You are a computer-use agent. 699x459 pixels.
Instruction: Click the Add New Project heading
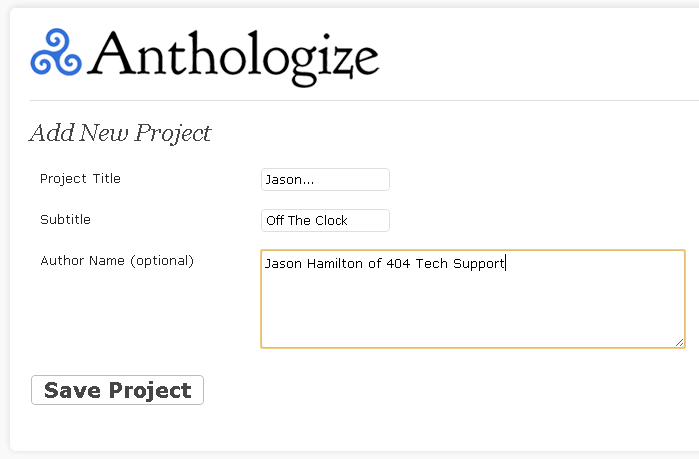pos(120,133)
